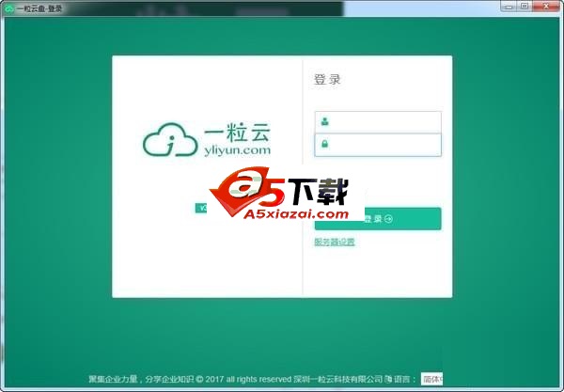Click the 一粒云盘-登录 window title
Image resolution: width=564 pixels, height=392 pixels.
39,8
